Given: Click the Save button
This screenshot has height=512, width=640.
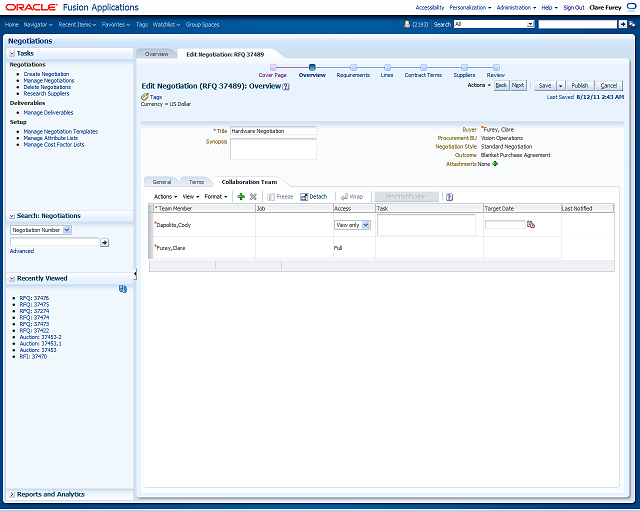Looking at the screenshot, I should [x=545, y=86].
